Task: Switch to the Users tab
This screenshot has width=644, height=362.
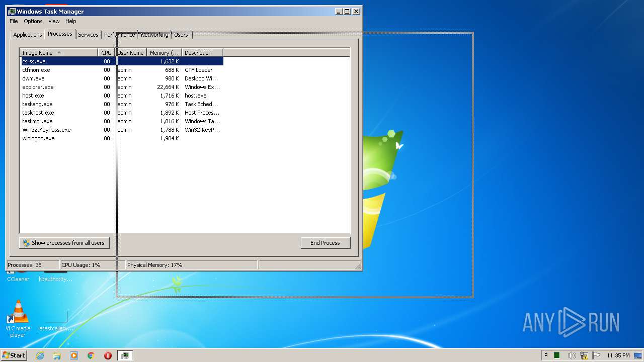Action: pos(181,35)
